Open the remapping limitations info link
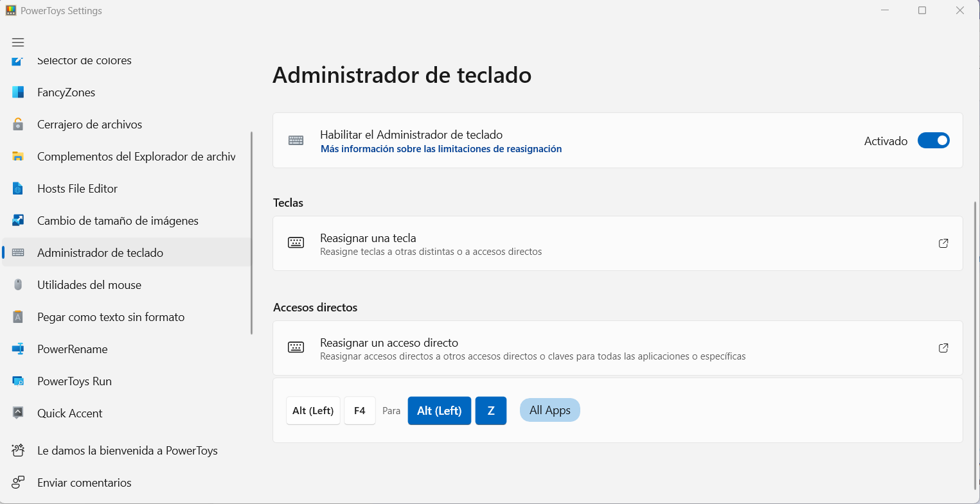 tap(441, 149)
